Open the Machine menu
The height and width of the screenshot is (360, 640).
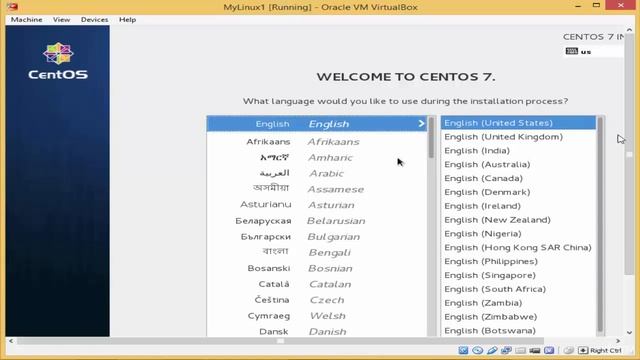27,20
